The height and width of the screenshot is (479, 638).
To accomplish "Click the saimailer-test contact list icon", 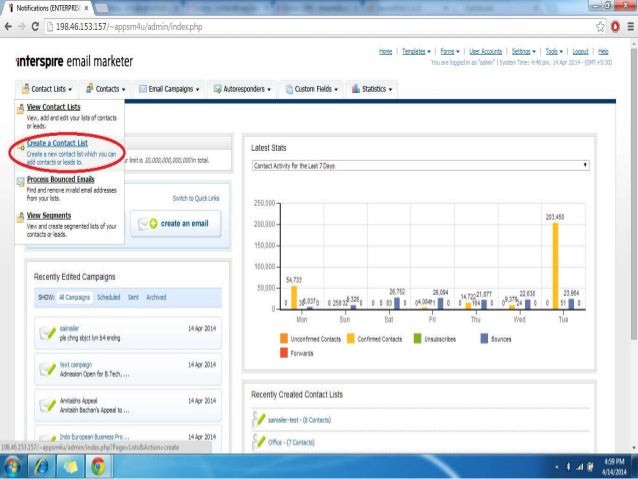I will tap(259, 419).
